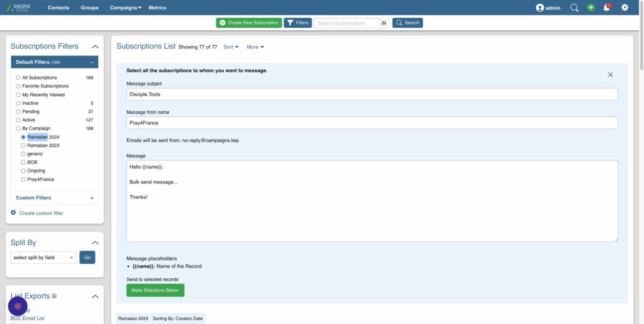Choose the Pray4France campaign filter
The image size is (644, 324).
point(23,179)
